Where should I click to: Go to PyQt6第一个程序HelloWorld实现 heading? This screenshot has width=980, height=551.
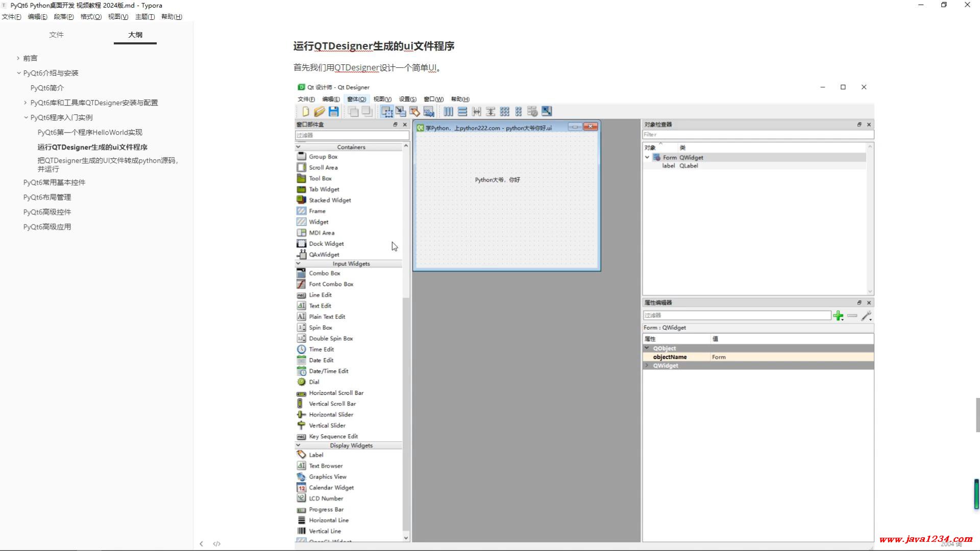click(x=90, y=132)
